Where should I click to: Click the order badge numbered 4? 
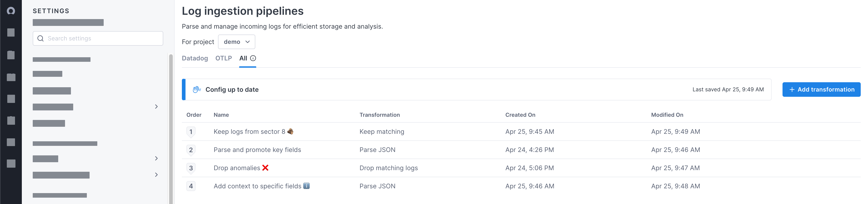(x=191, y=186)
